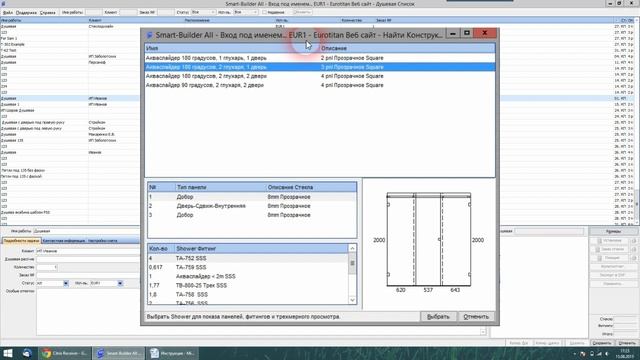Select 'Акваслайдер 90 градусов, 2 глухаря, 2 двери' row
640x360 pixels.
pos(320,85)
